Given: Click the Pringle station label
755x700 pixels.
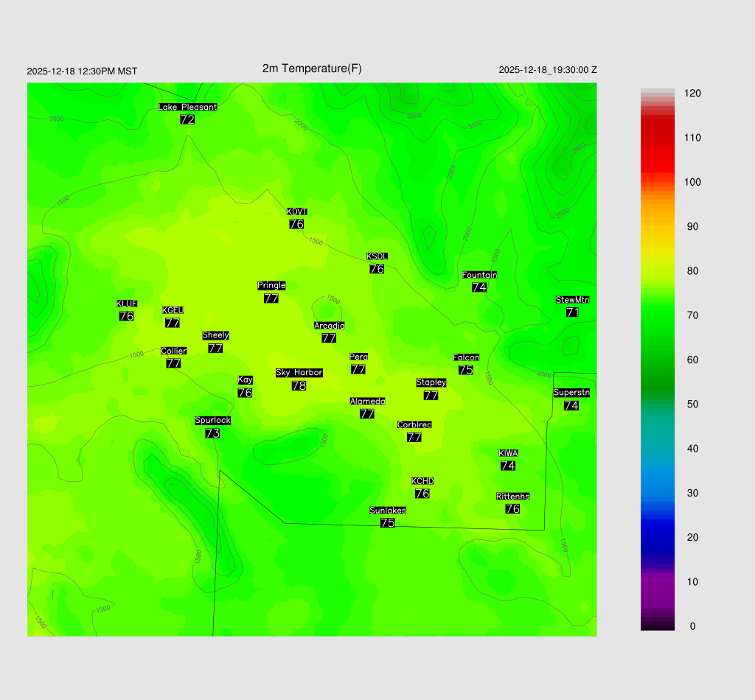Looking at the screenshot, I should click(271, 285).
